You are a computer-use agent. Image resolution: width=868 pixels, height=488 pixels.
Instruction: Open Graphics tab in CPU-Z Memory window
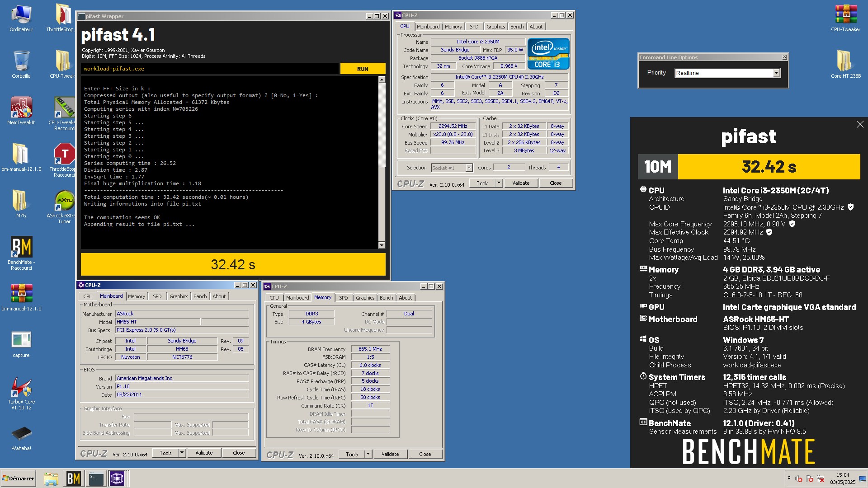point(365,298)
